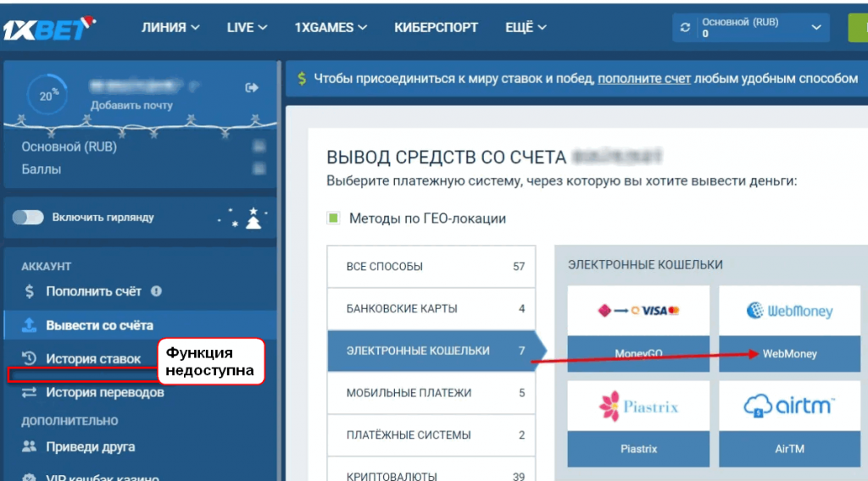Screen dimensions: 868x481
Task: Click the Добавить почту link
Action: coord(131,106)
